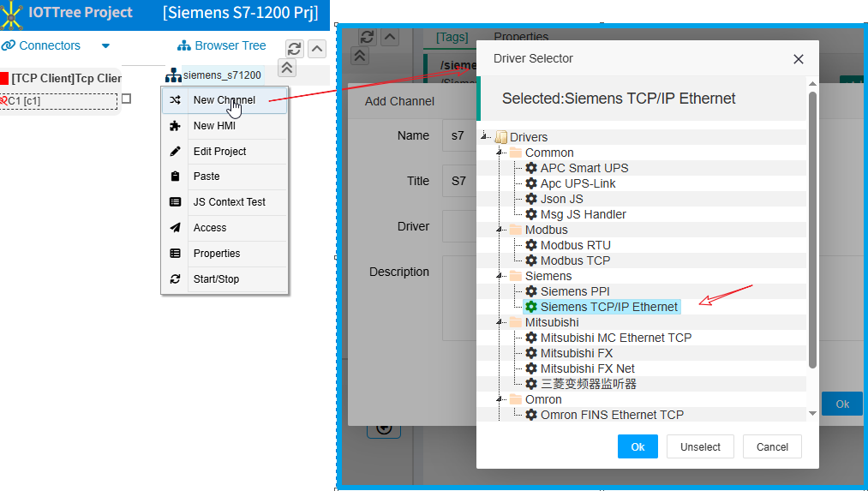Viewport: 868px width, 491px height.
Task: Select the Mitsubishi FX Net driver
Action: click(x=587, y=368)
